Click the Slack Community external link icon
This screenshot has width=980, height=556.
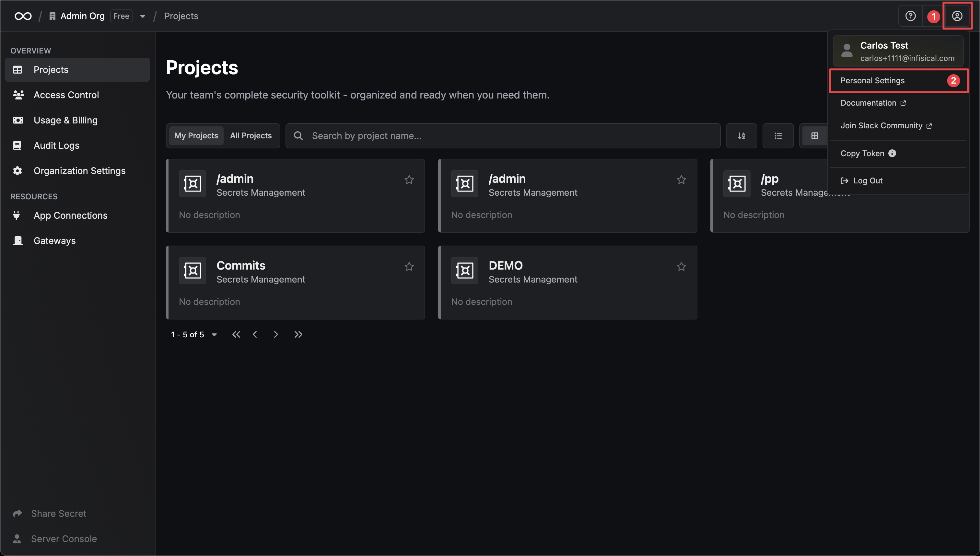[929, 126]
